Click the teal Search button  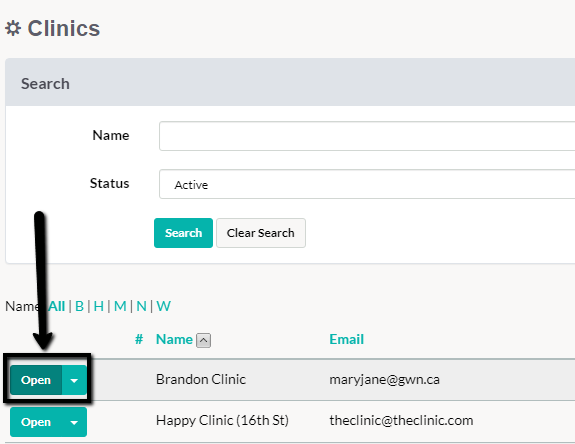click(183, 233)
